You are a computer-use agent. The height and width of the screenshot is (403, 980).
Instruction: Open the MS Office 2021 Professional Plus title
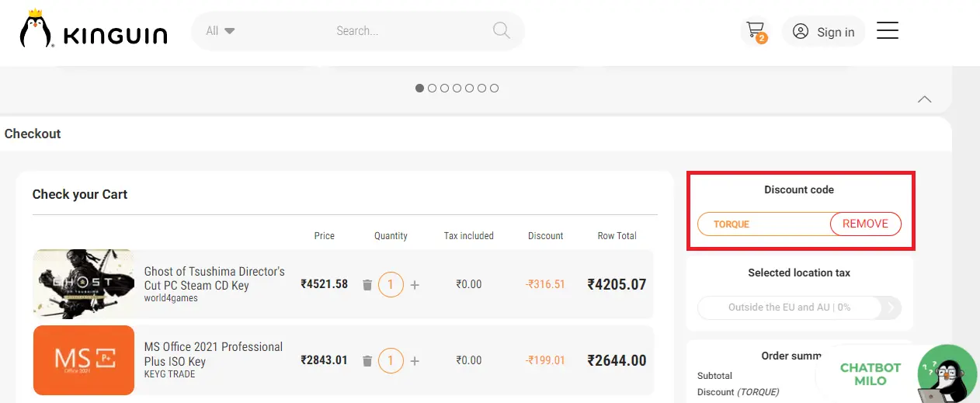tap(214, 354)
